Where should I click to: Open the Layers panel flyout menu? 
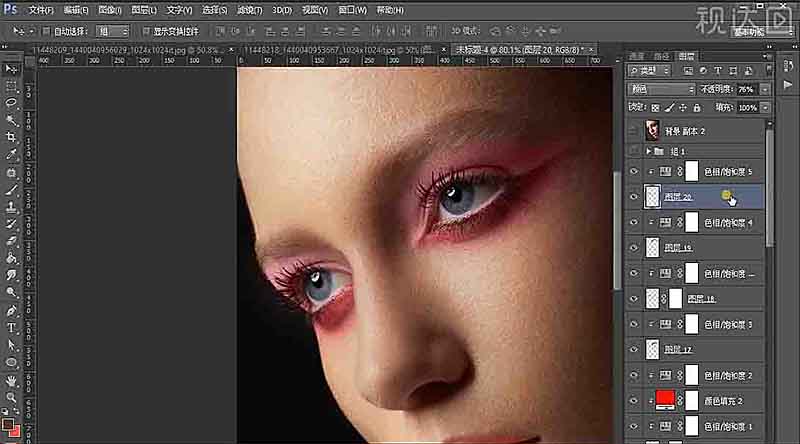tap(765, 56)
